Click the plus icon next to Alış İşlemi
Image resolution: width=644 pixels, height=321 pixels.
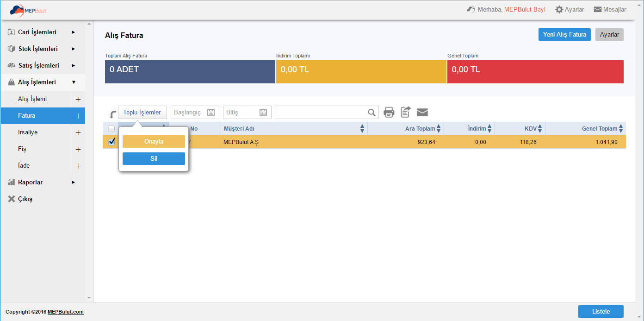tap(78, 99)
